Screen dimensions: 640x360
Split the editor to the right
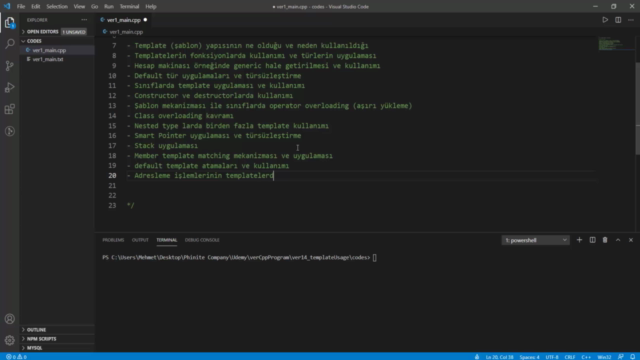[618, 20]
